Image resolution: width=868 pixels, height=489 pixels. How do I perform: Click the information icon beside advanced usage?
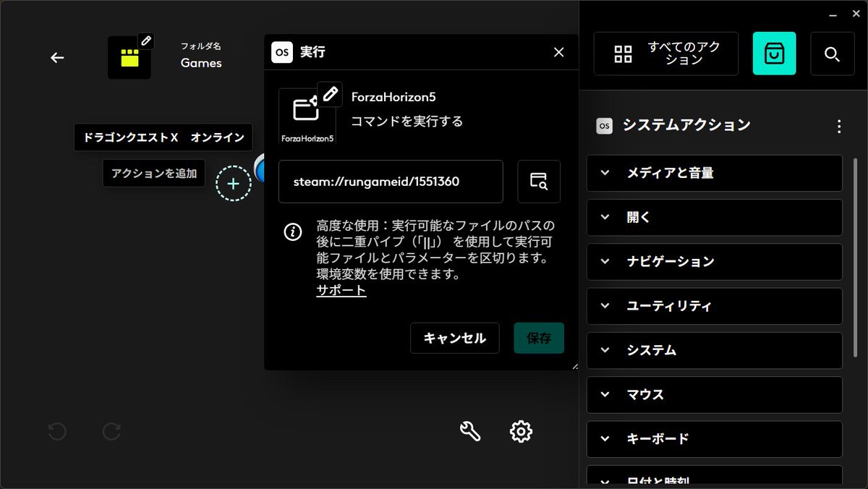tap(292, 231)
